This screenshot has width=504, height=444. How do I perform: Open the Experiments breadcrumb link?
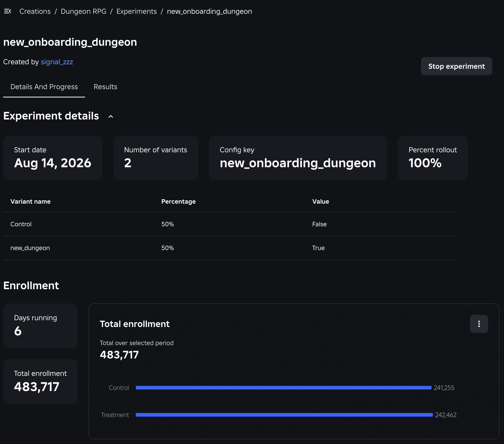tap(137, 11)
